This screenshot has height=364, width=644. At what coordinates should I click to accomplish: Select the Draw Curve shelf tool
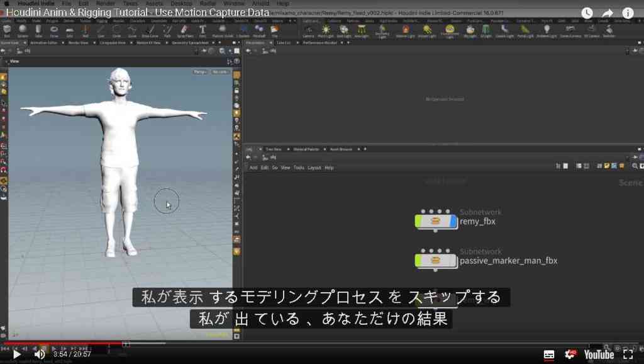tap(150, 30)
